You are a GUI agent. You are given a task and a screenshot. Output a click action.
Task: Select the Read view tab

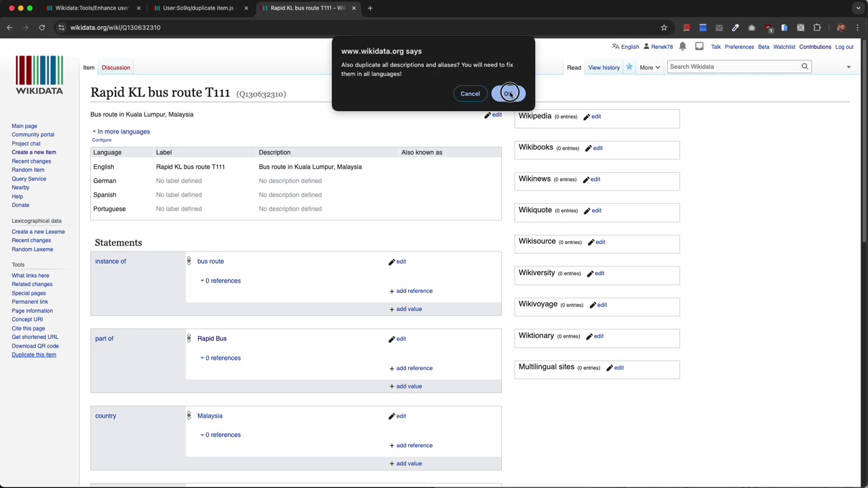(574, 68)
